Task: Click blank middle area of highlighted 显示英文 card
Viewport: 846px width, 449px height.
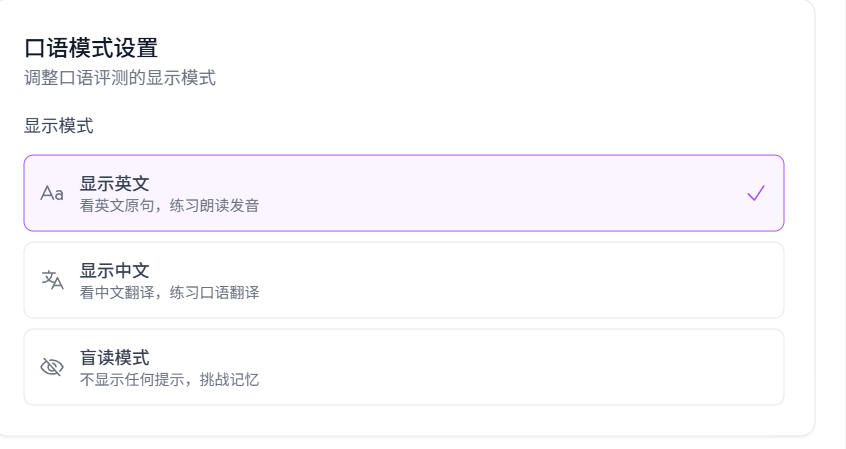Action: pyautogui.click(x=480, y=193)
